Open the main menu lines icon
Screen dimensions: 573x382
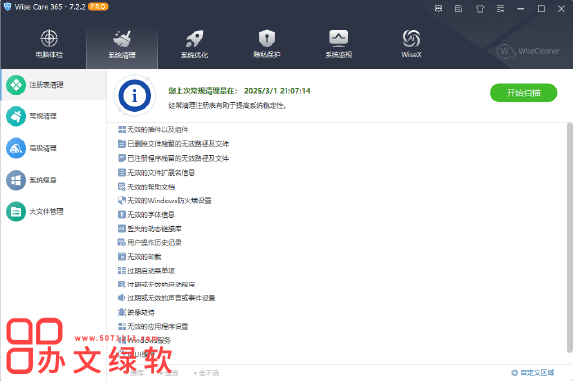pyautogui.click(x=501, y=8)
